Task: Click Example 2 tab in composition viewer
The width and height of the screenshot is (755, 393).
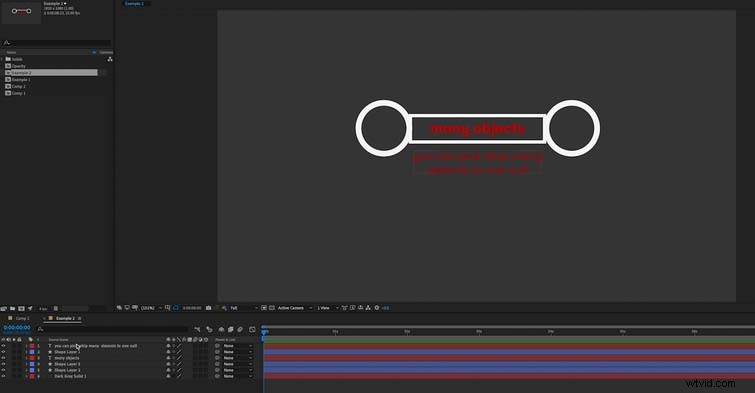Action: coord(134,3)
